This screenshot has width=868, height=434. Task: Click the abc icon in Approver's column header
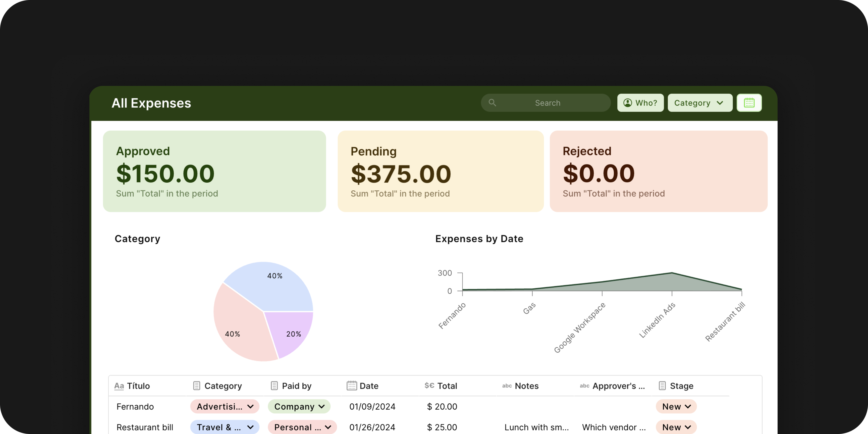[584, 386]
